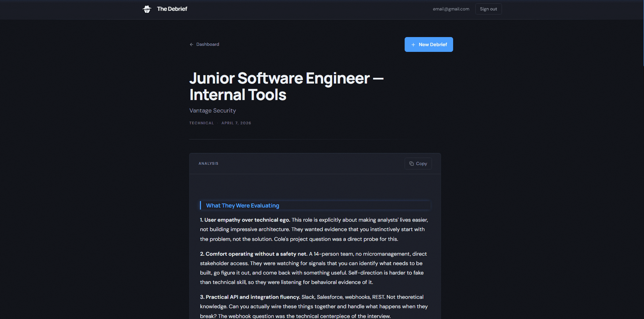This screenshot has height=319, width=644.
Task: Click the plus icon in New Debrief button
Action: click(x=413, y=44)
